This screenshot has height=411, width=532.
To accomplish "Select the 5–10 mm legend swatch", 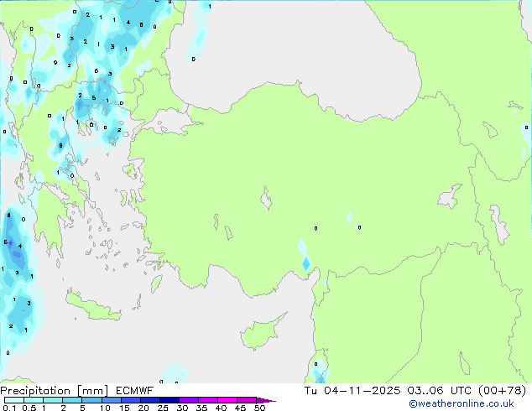I will click(91, 400).
